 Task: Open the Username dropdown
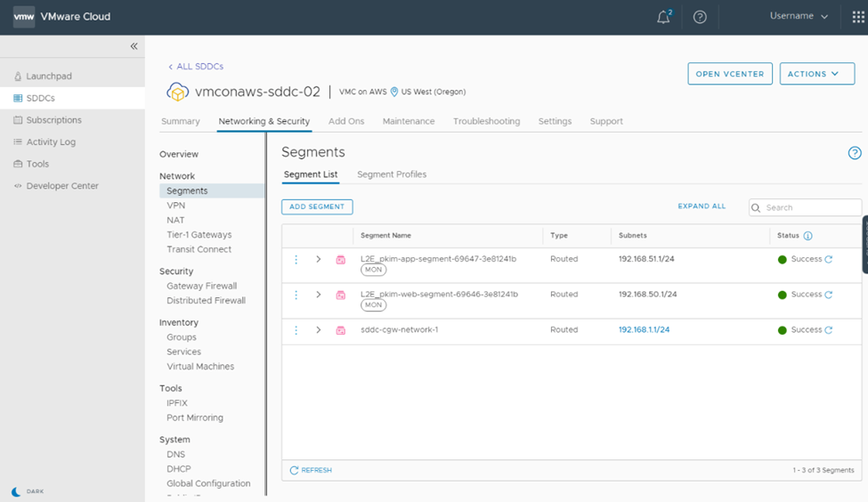(x=799, y=16)
